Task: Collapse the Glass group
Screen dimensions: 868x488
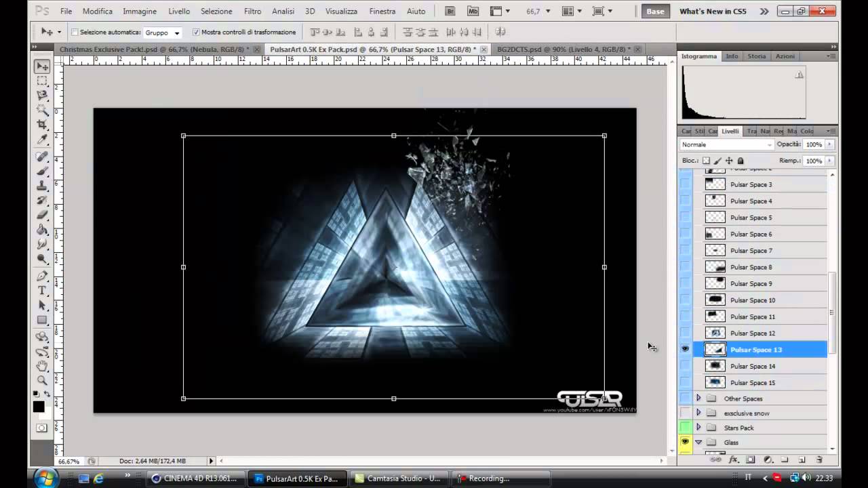Action: pyautogui.click(x=698, y=442)
